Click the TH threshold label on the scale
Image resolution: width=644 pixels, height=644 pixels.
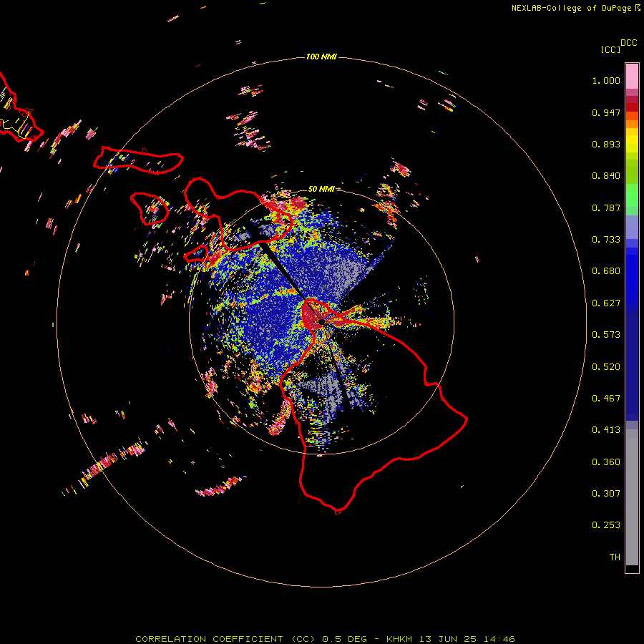click(x=615, y=557)
